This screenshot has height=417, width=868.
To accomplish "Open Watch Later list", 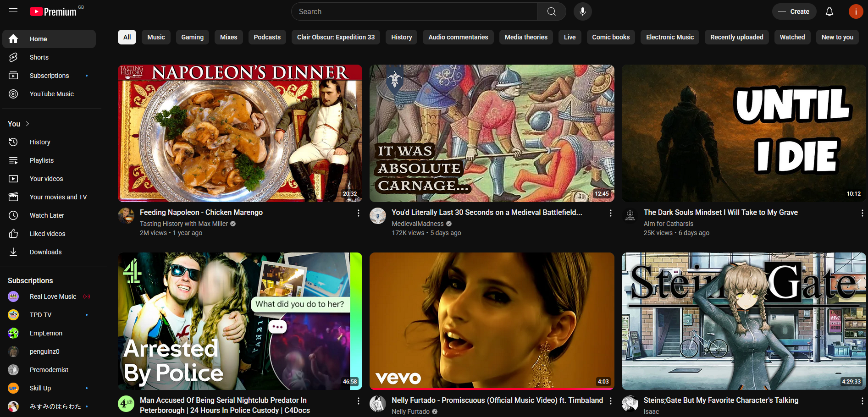I will (x=49, y=215).
